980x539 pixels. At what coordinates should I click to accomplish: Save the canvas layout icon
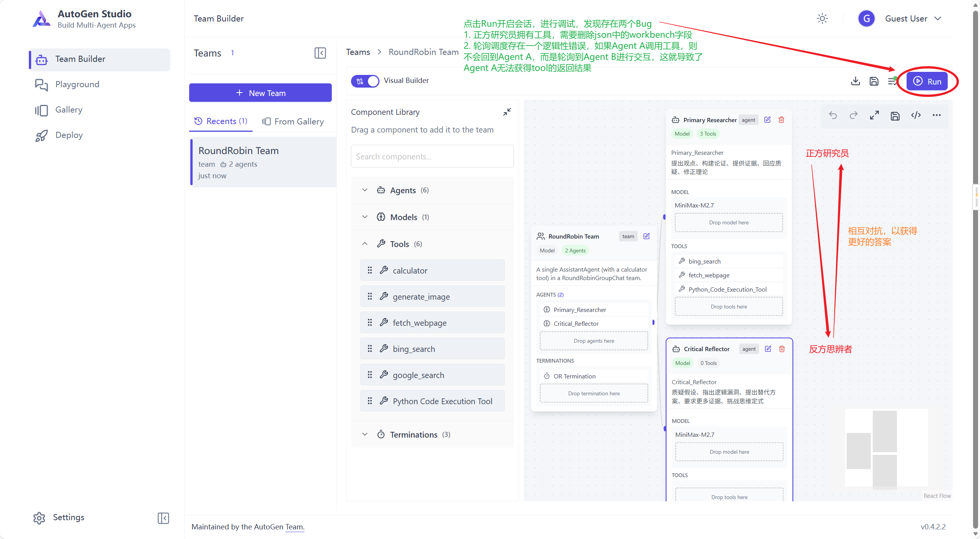[895, 116]
